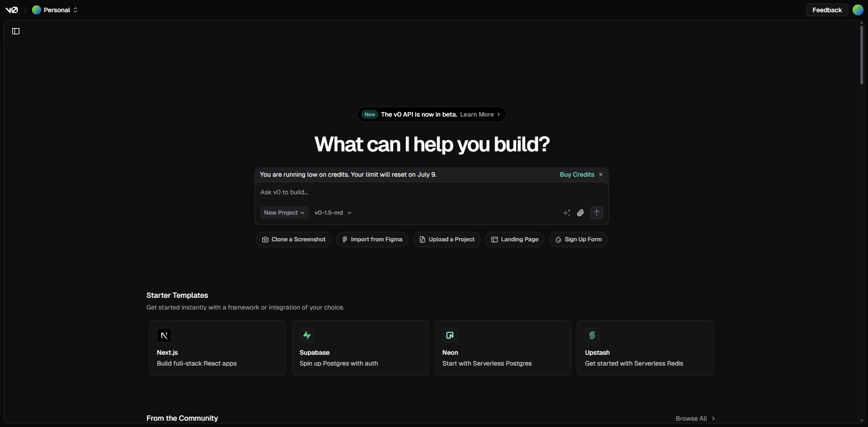Open the New Project dropdown
The height and width of the screenshot is (427, 868).
tap(284, 213)
